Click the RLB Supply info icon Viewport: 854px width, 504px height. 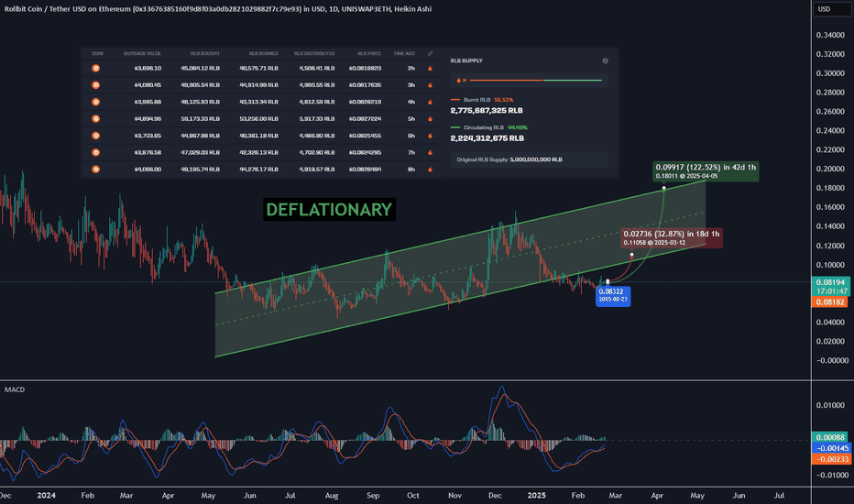coord(605,61)
